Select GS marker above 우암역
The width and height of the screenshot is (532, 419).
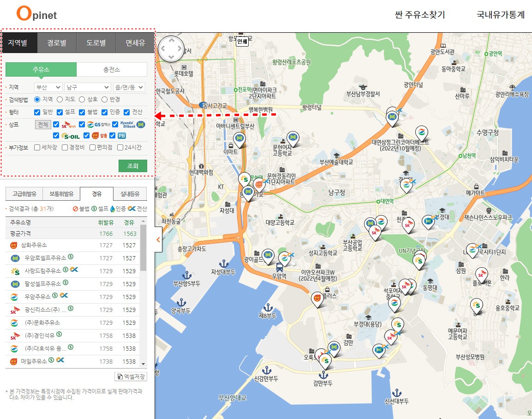(x=285, y=258)
